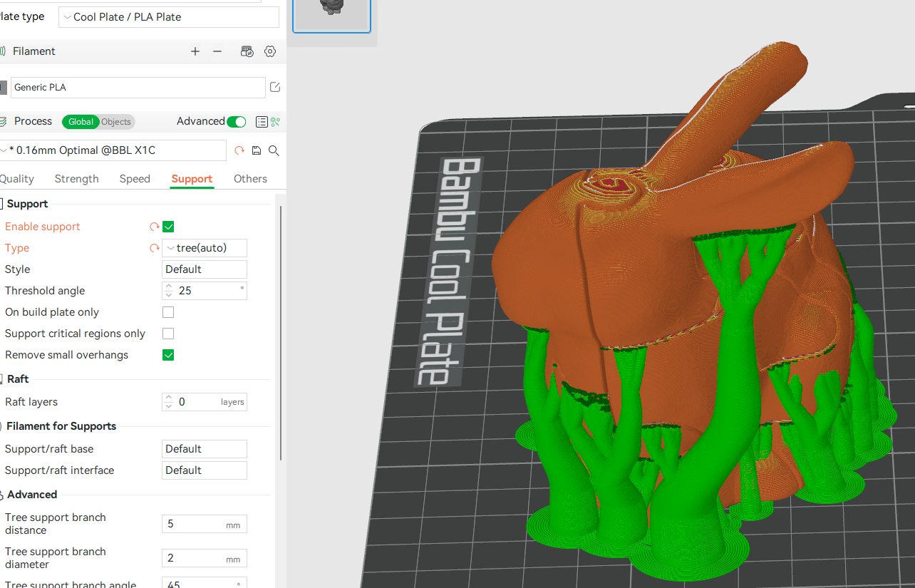The image size is (915, 588).
Task: Uncheck the Enable support checkbox
Action: [x=168, y=227]
